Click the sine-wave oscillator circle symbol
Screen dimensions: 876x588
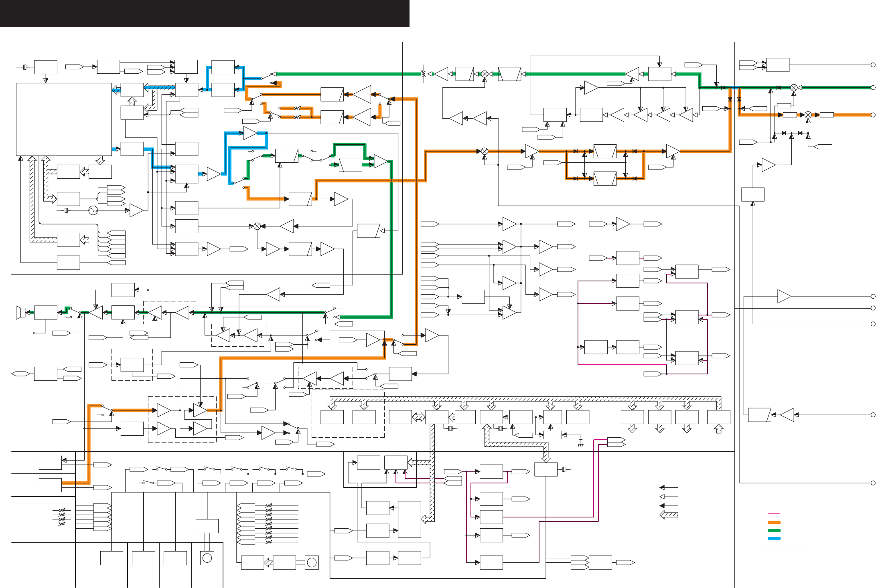[93, 210]
